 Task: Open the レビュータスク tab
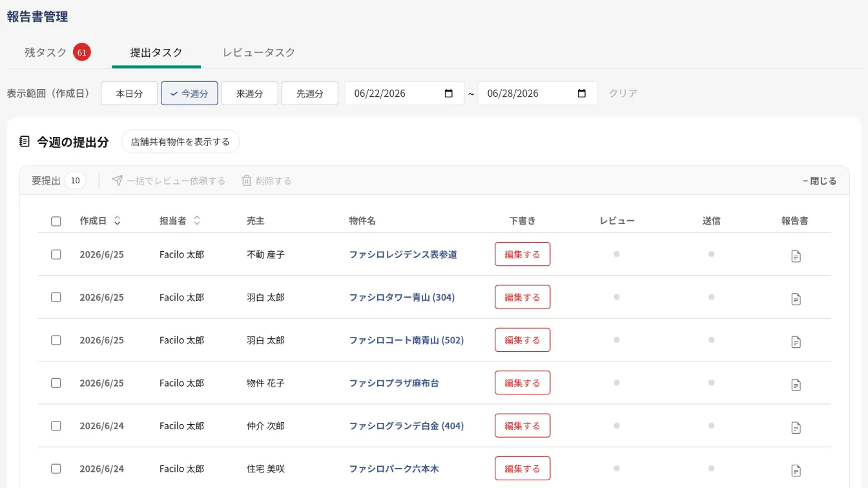click(259, 52)
